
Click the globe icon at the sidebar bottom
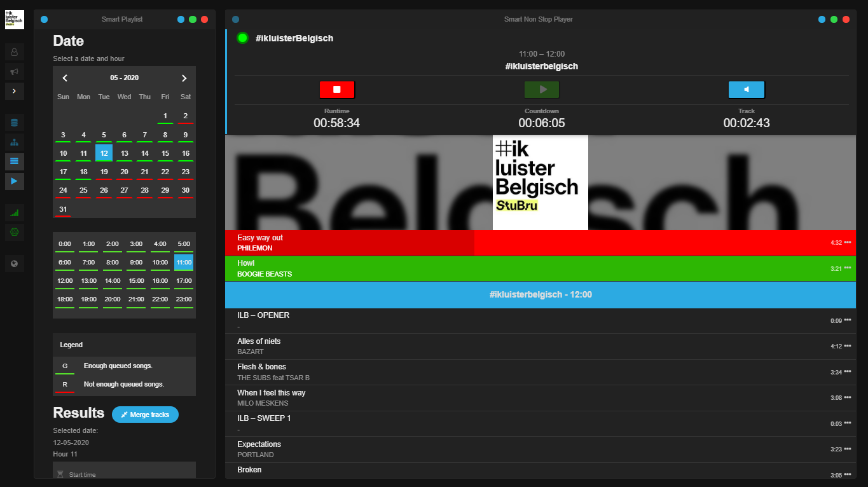[x=14, y=263]
